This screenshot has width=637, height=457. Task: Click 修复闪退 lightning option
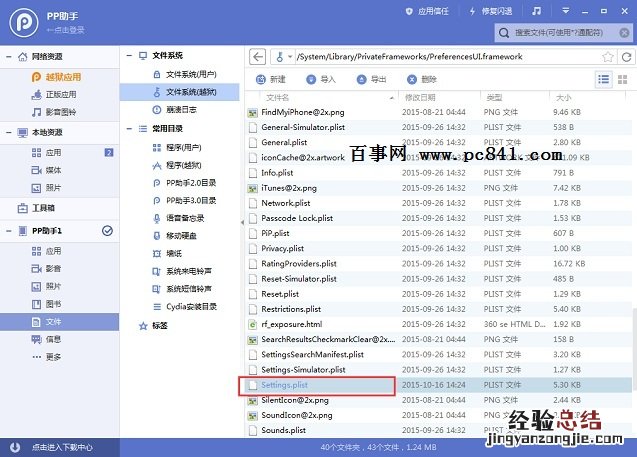[491, 11]
